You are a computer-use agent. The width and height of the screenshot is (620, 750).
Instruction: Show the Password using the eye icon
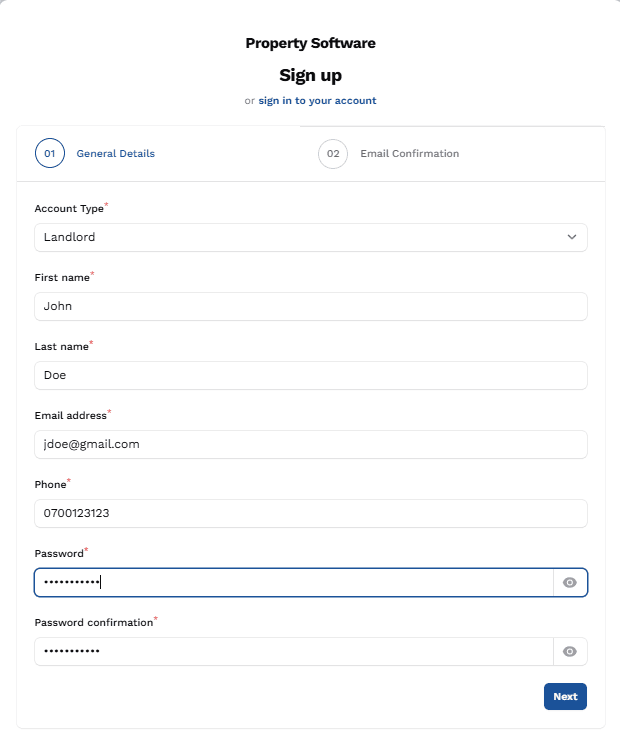(x=570, y=582)
